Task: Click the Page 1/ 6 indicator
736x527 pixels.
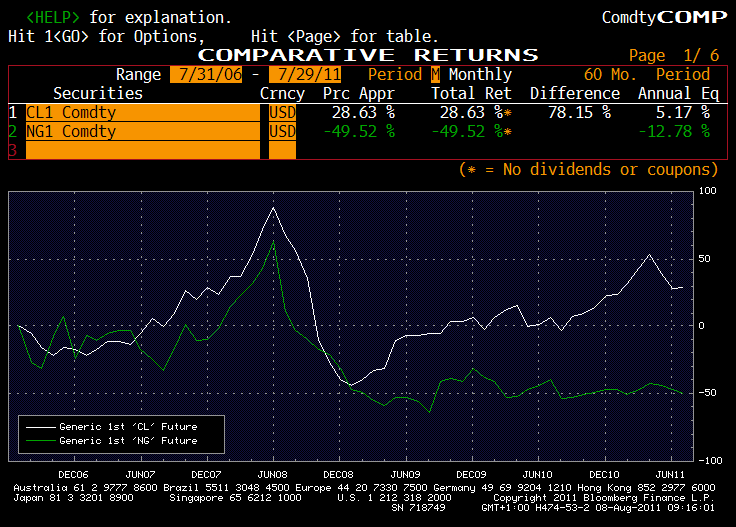Action: click(x=674, y=56)
